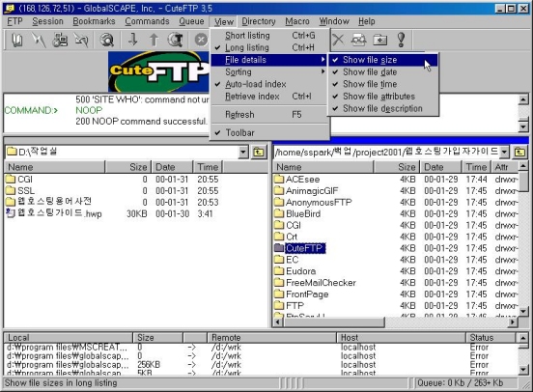Toggle Show file size option
Screen dimensions: 533x392
[383, 60]
